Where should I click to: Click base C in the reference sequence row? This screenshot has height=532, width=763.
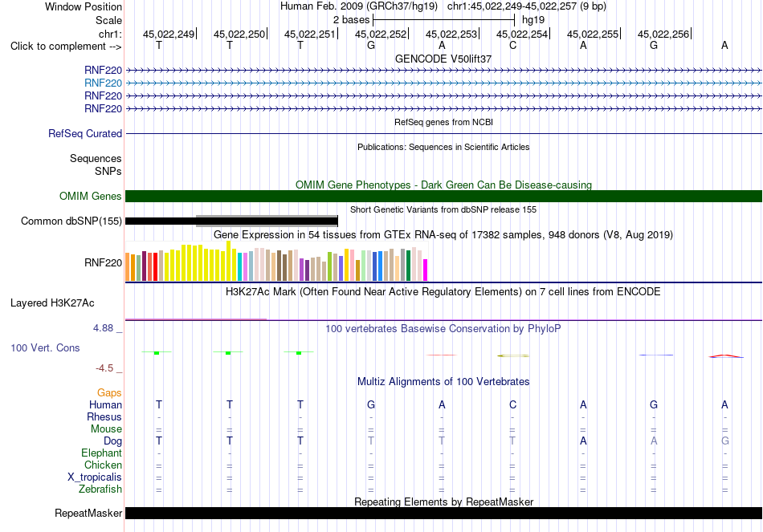pyautogui.click(x=512, y=46)
